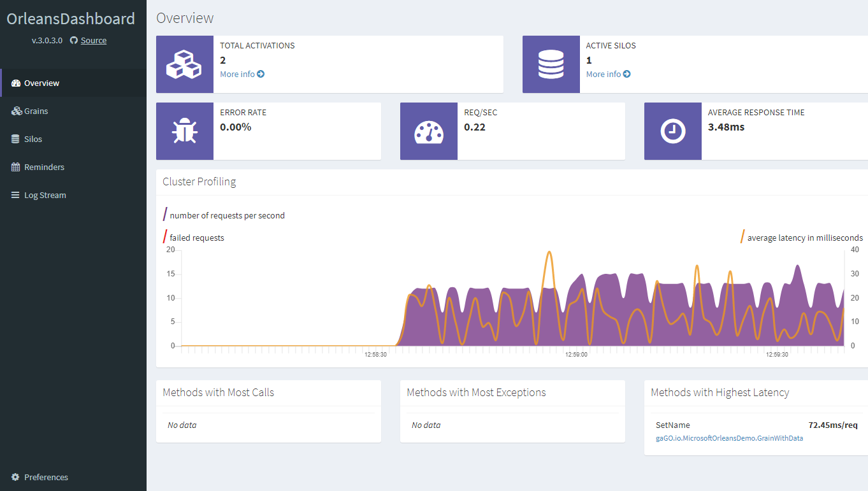Viewport: 868px width, 491px height.
Task: Open the Silos section
Action: coord(73,139)
